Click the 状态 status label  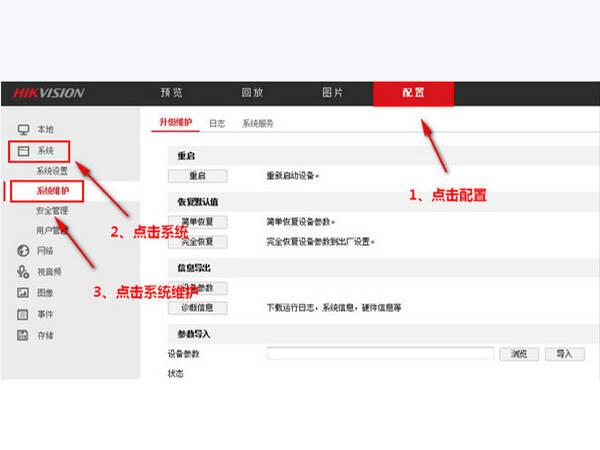tap(176, 373)
